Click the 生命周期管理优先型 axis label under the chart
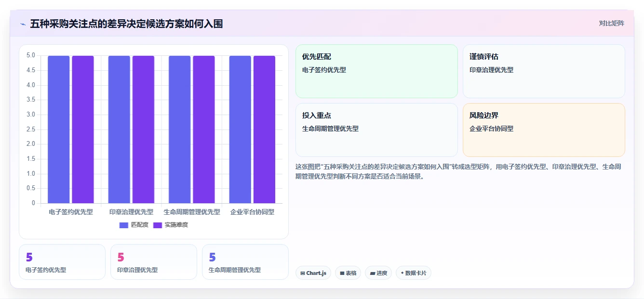Image resolution: width=644 pixels, height=299 pixels. click(192, 212)
